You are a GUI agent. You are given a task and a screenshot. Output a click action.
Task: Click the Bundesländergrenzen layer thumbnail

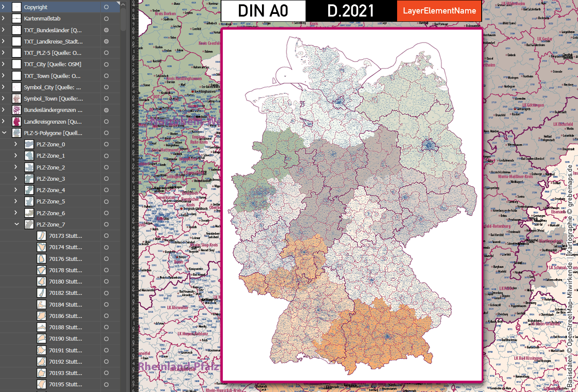click(x=16, y=110)
